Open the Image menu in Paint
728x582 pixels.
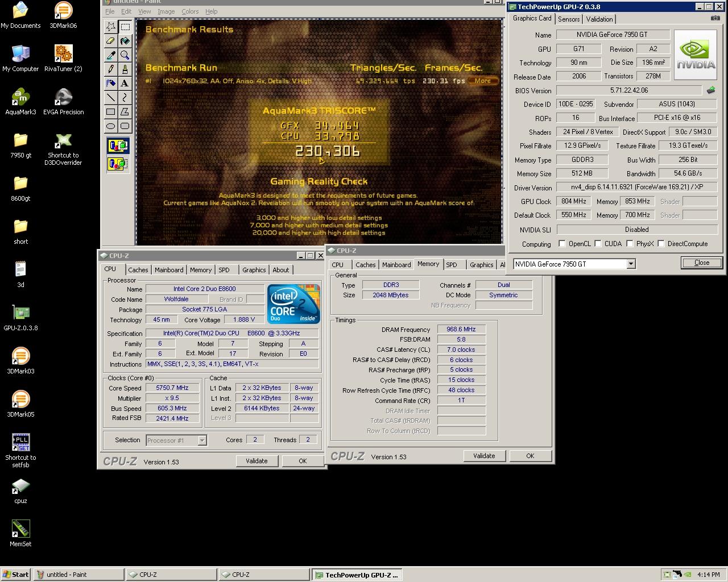point(166,11)
